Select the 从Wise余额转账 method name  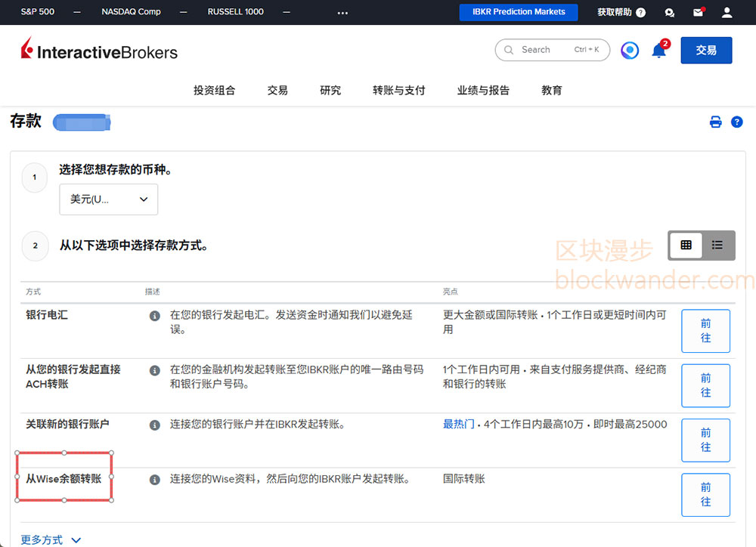pyautogui.click(x=64, y=479)
